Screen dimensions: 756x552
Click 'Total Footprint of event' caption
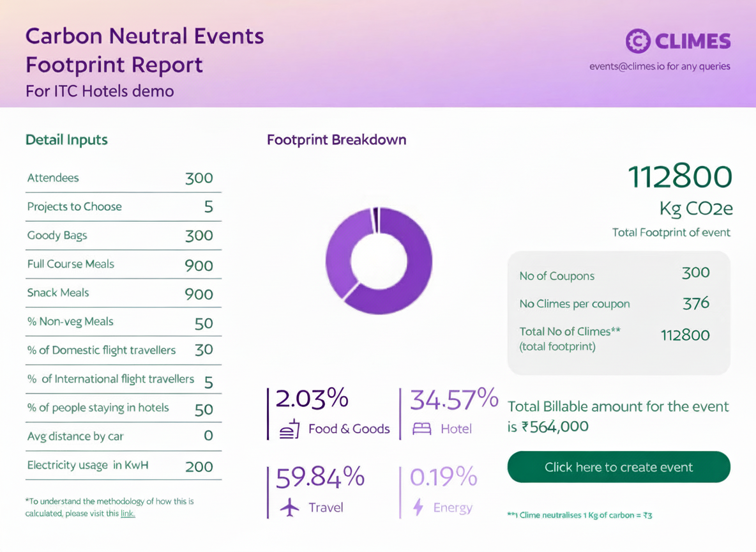[x=671, y=233]
